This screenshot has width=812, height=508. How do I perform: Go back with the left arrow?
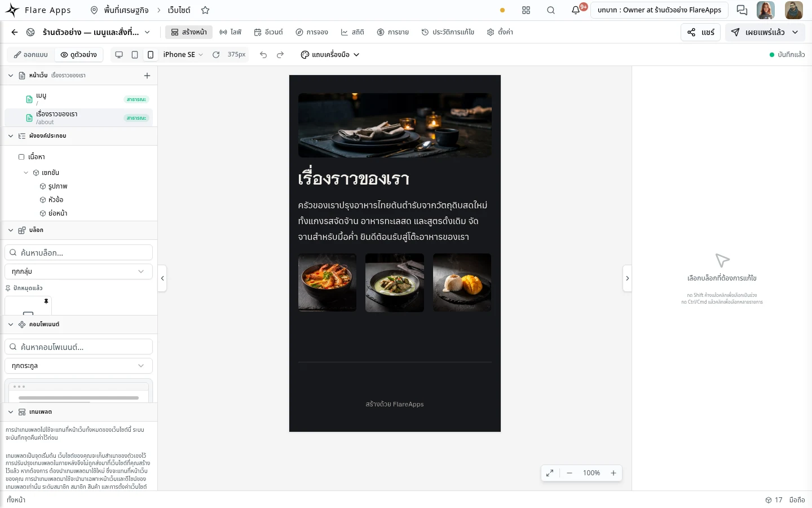(15, 32)
